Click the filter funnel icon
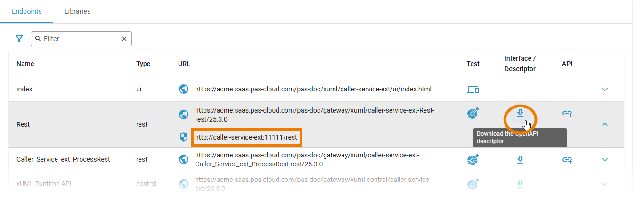 [x=19, y=39]
